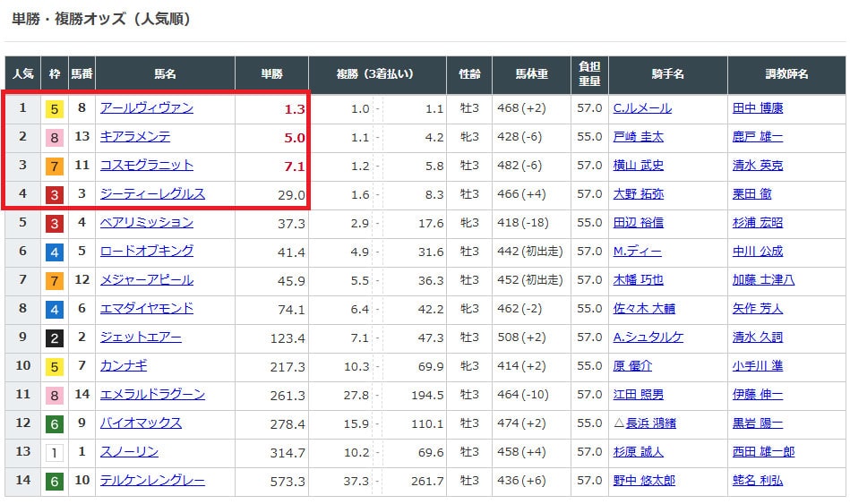
Task: Open jockey profile C.ルメール
Action: click(641, 108)
